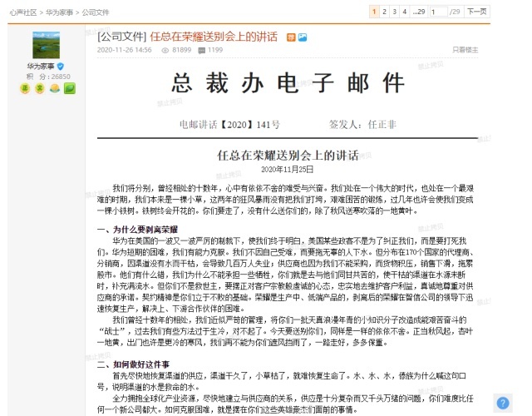Open 华为家事 breadcrumb link

click(x=57, y=12)
